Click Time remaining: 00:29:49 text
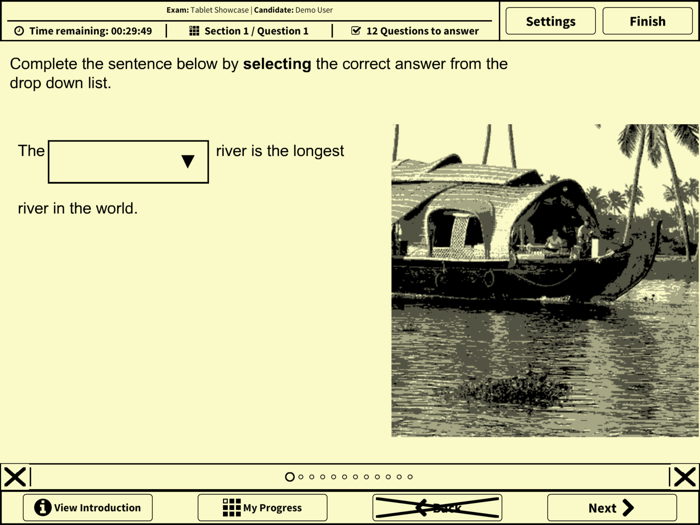This screenshot has width=700, height=525. [x=91, y=31]
